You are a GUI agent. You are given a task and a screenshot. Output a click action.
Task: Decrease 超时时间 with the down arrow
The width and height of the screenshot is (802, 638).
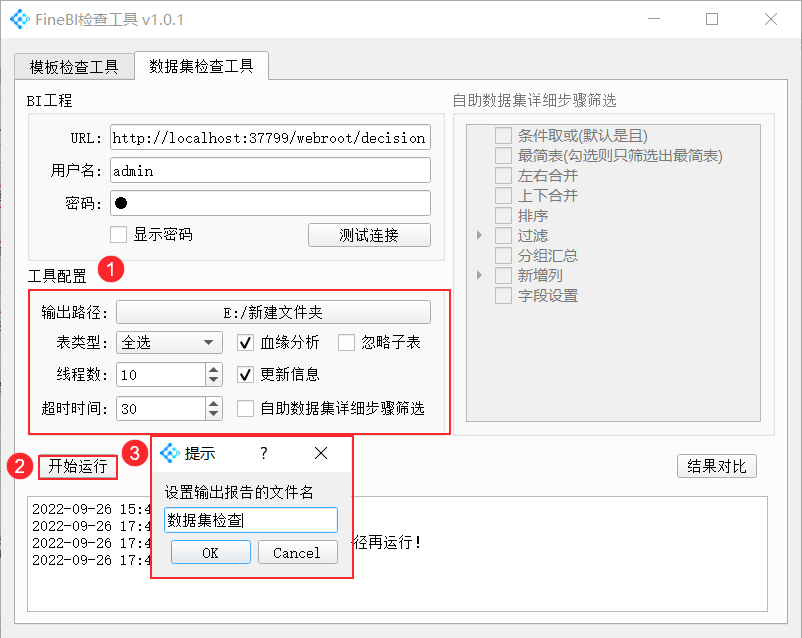pos(214,414)
